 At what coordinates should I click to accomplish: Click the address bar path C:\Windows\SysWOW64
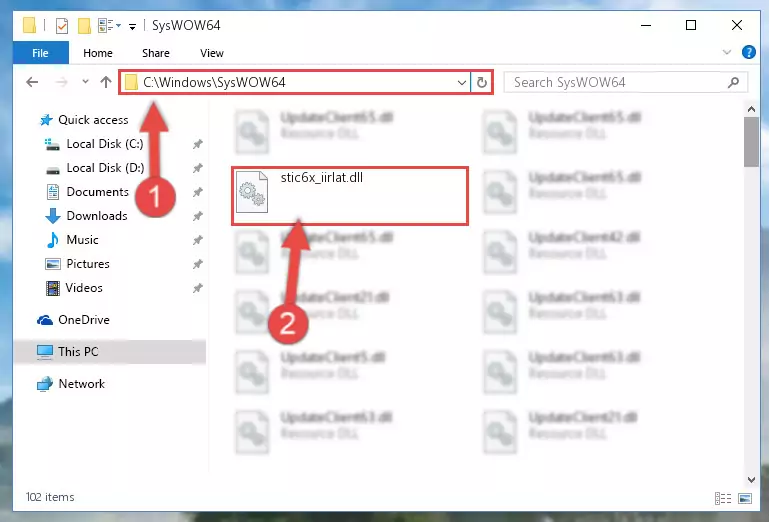[x=214, y=82]
